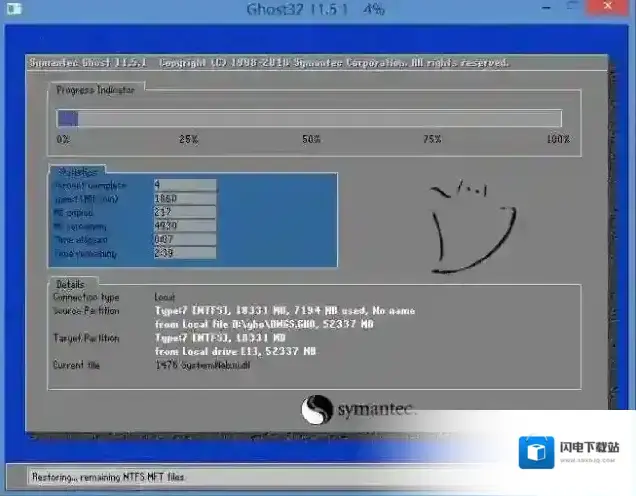Select the Time remaining value field
This screenshot has height=496, width=636.
(185, 254)
